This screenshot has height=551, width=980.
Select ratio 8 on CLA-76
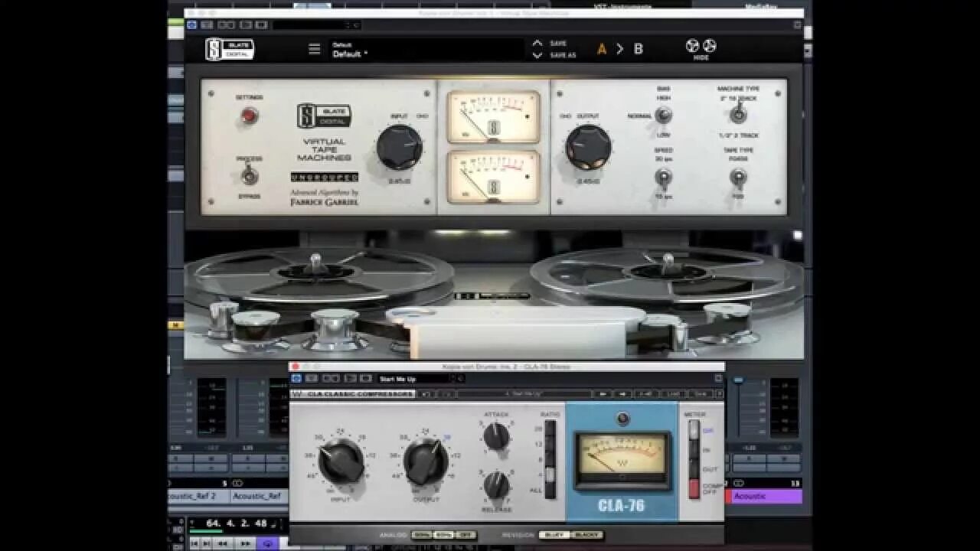coord(549,460)
